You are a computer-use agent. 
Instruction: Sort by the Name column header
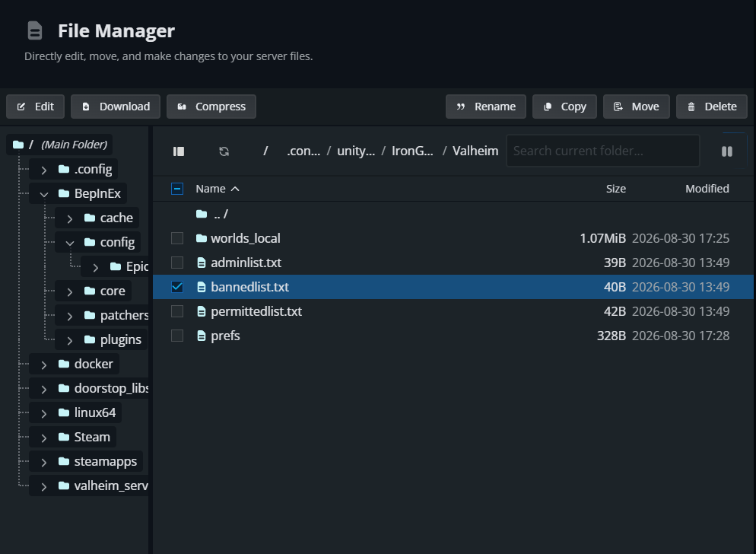click(x=218, y=189)
